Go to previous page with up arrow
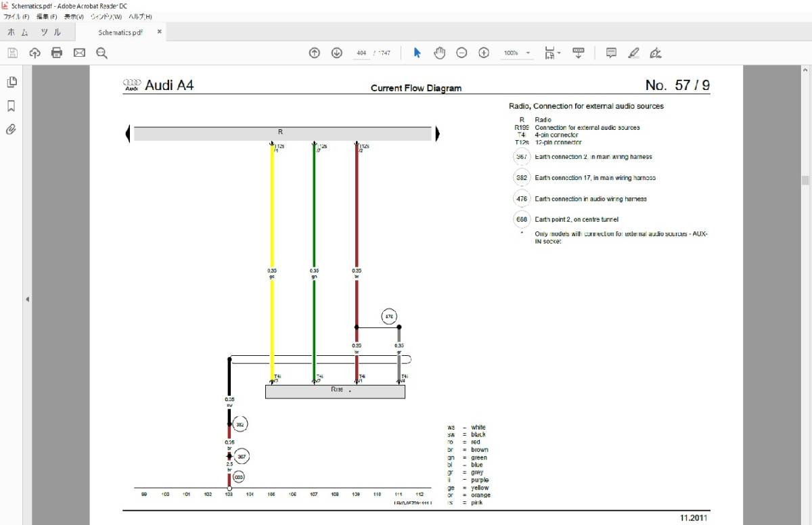This screenshot has width=812, height=525. point(314,53)
